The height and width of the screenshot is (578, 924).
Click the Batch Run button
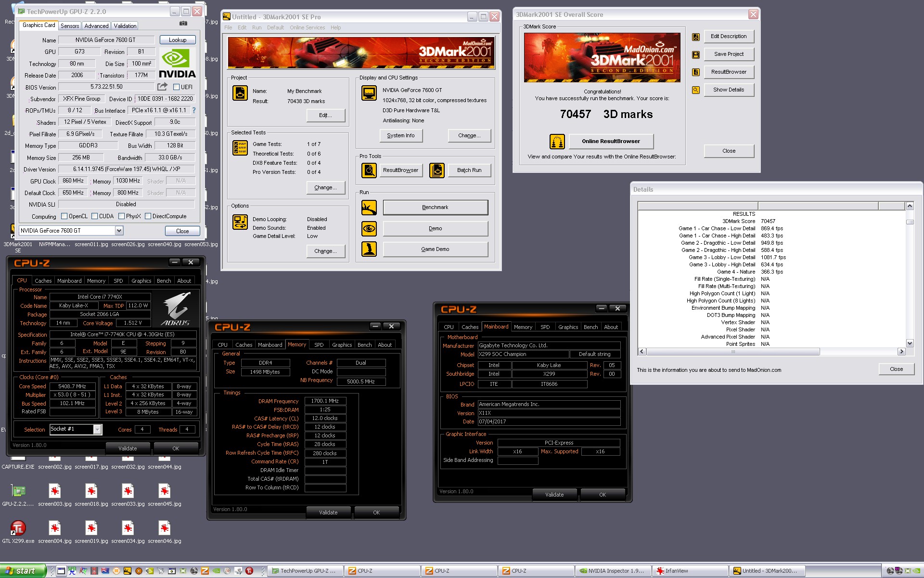tap(469, 170)
